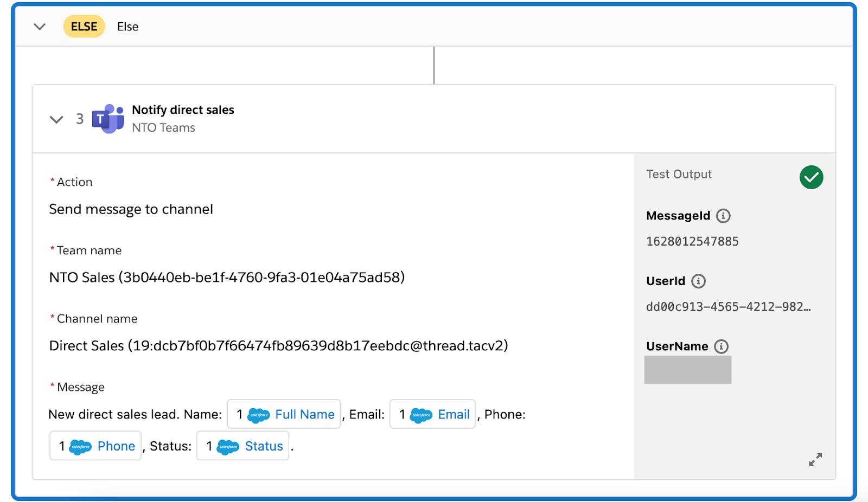Open the Notify direct sales title
This screenshot has width=868, height=502.
click(x=183, y=110)
